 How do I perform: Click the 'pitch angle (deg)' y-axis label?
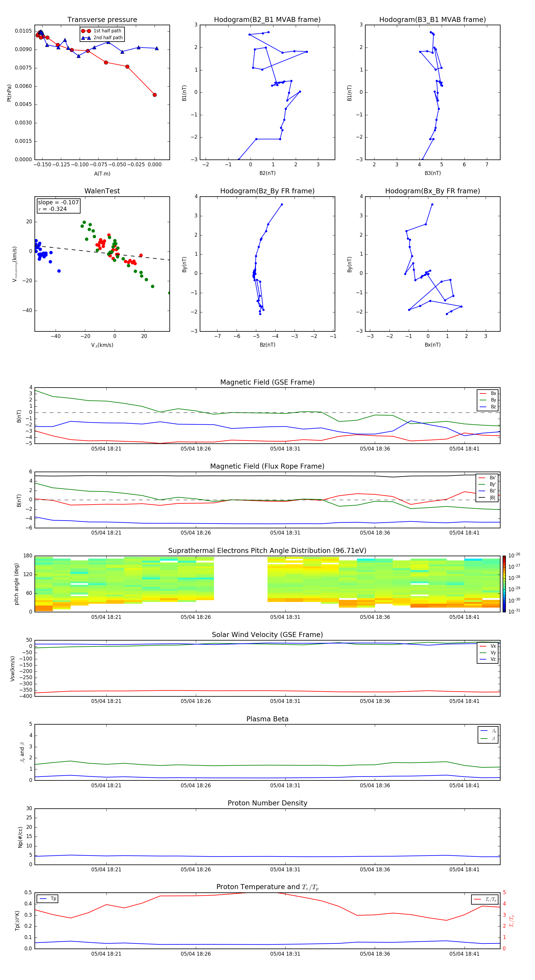click(x=16, y=584)
